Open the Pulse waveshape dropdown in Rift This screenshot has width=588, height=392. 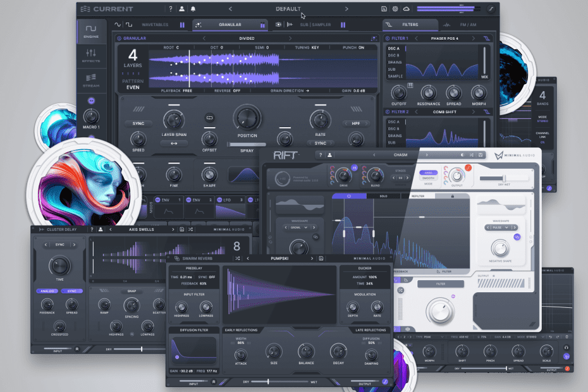tap(499, 228)
